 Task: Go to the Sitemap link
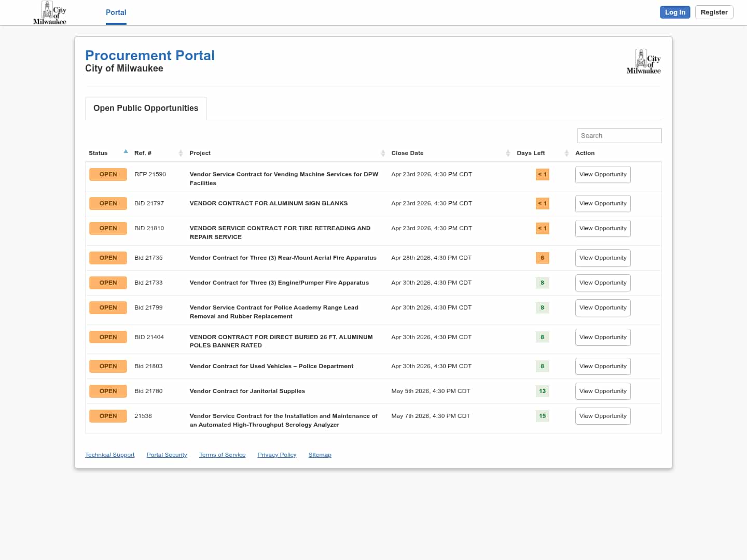click(x=320, y=455)
